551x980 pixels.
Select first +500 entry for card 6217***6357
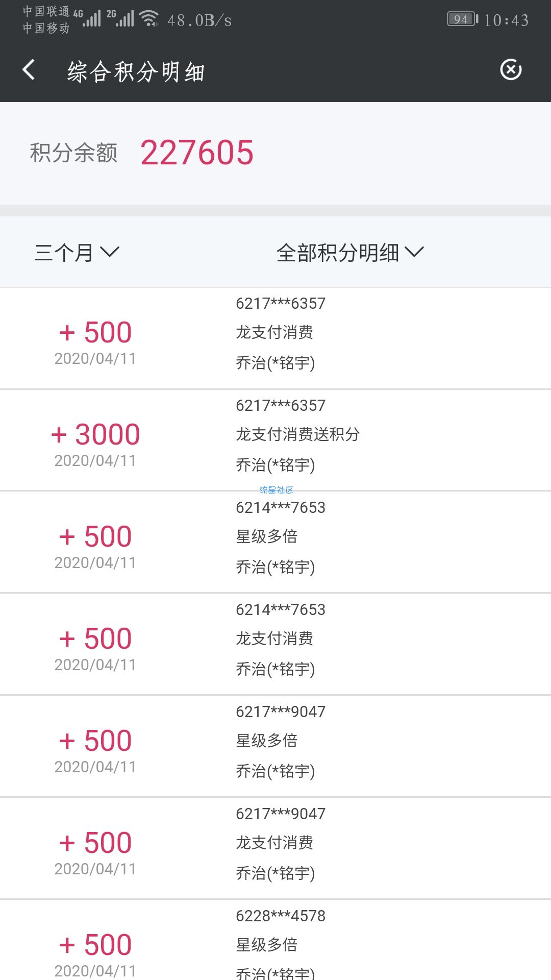(x=275, y=338)
